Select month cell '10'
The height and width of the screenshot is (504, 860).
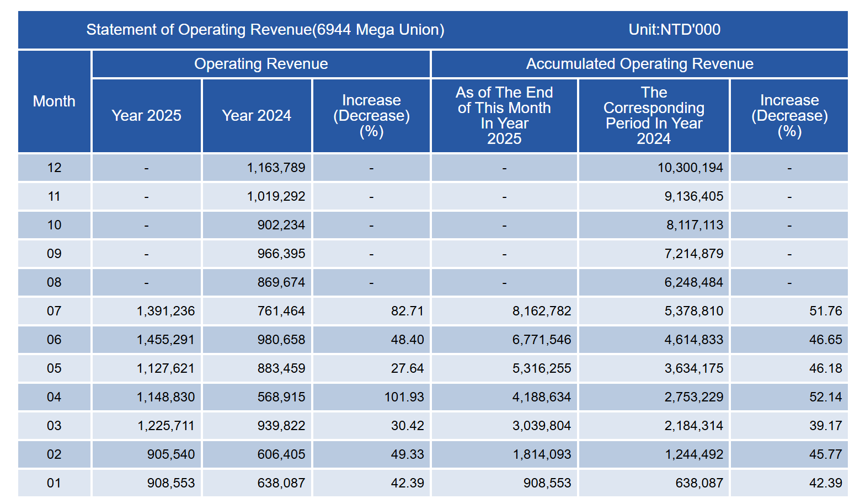54,225
